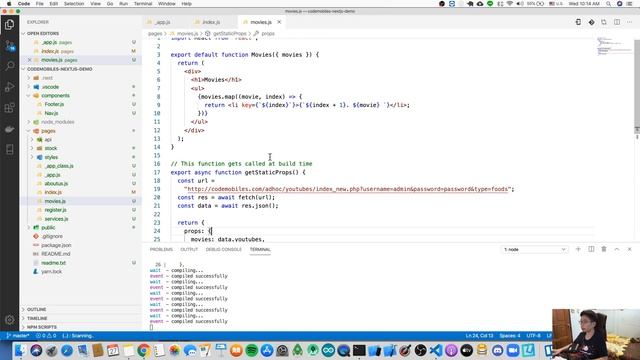Open the Terminal menu in menu bar
The image size is (640, 360).
(143, 4)
